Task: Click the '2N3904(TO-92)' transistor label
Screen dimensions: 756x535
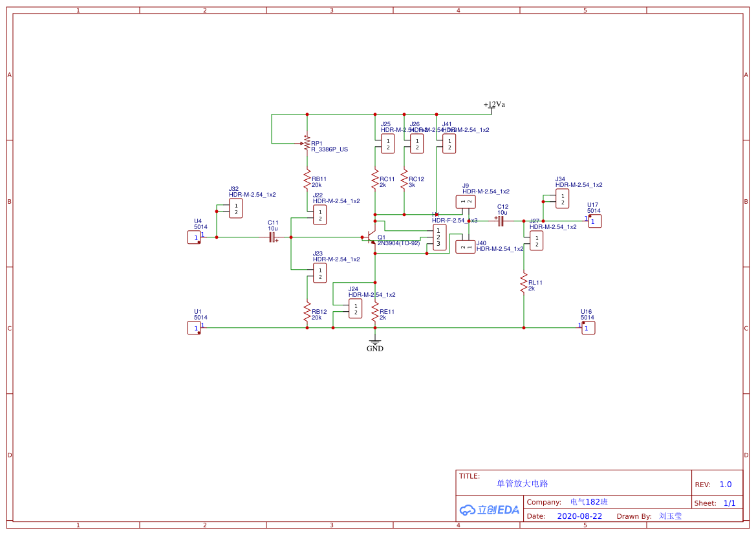Action: (399, 243)
